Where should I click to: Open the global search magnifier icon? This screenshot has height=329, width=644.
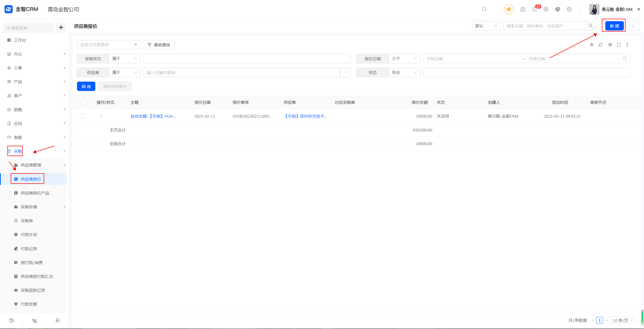pos(484,9)
